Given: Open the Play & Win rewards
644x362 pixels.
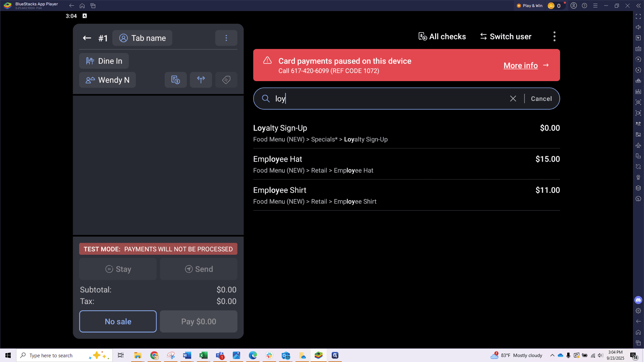Looking at the screenshot, I should (529, 6).
